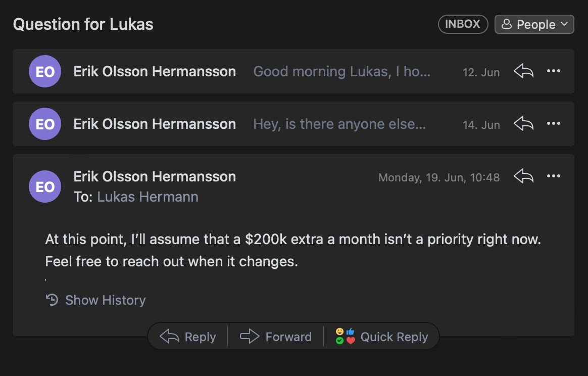The height and width of the screenshot is (376, 588).
Task: Forward this email
Action: pyautogui.click(x=276, y=337)
